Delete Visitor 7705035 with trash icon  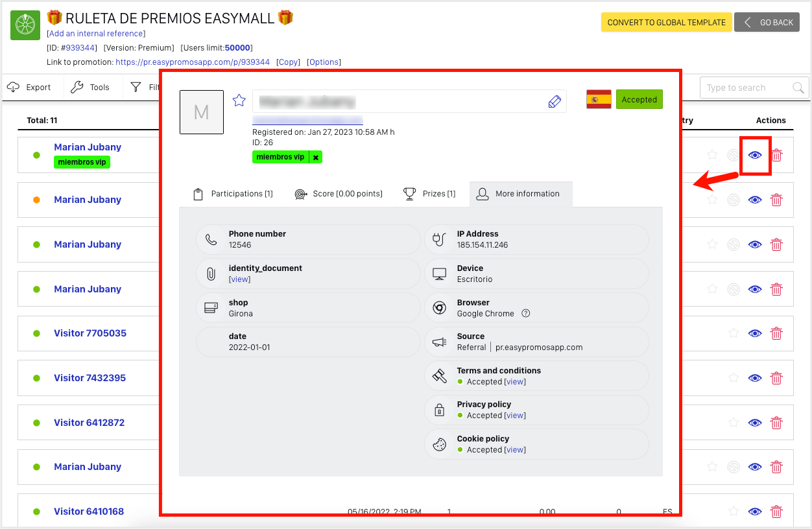pos(776,333)
